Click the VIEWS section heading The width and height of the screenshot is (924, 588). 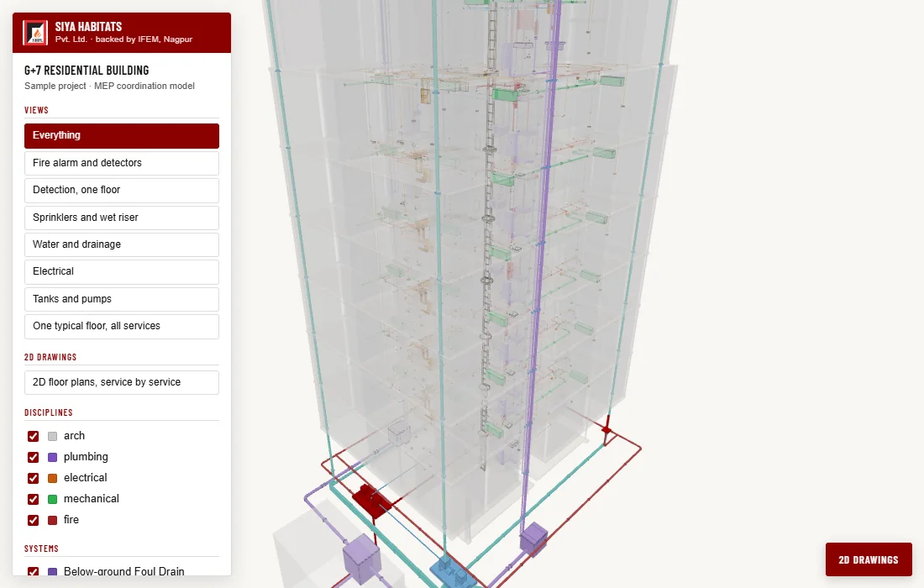point(36,110)
